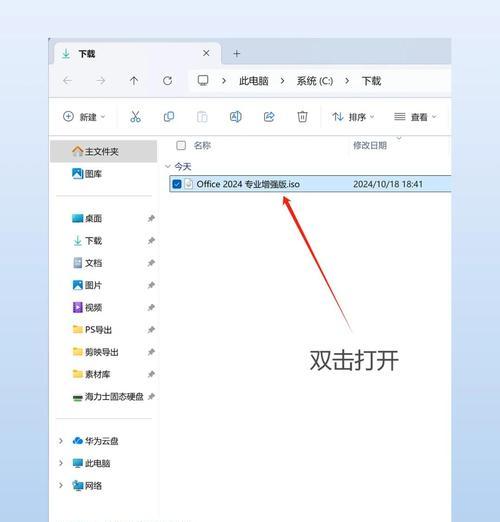Click the Copy icon in toolbar
This screenshot has width=500, height=522.
[x=169, y=117]
